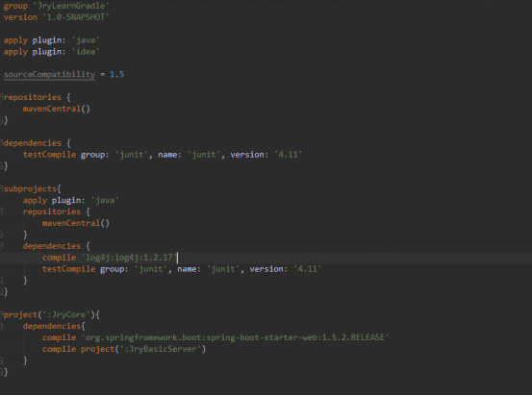
Task: Fold the repositories block inside subprojects
Action: click(1, 211)
